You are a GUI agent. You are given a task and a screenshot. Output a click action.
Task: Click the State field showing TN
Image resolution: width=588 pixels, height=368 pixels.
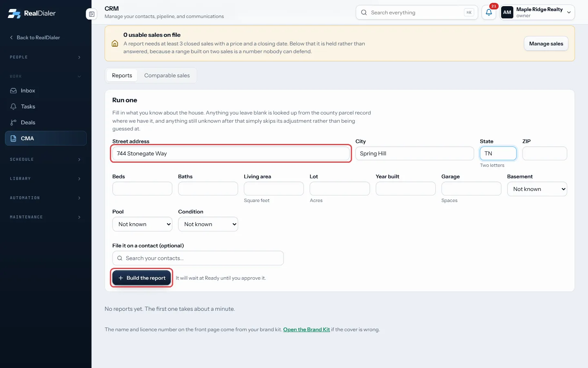click(x=498, y=153)
